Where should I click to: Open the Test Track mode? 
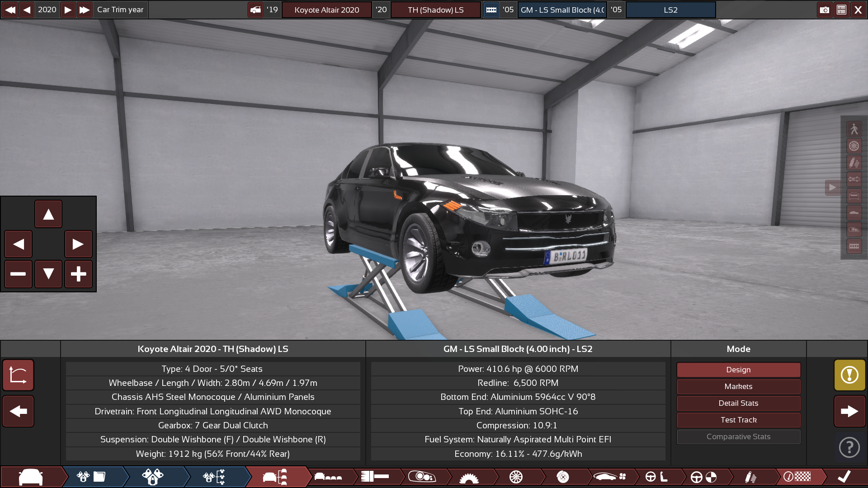pos(738,420)
